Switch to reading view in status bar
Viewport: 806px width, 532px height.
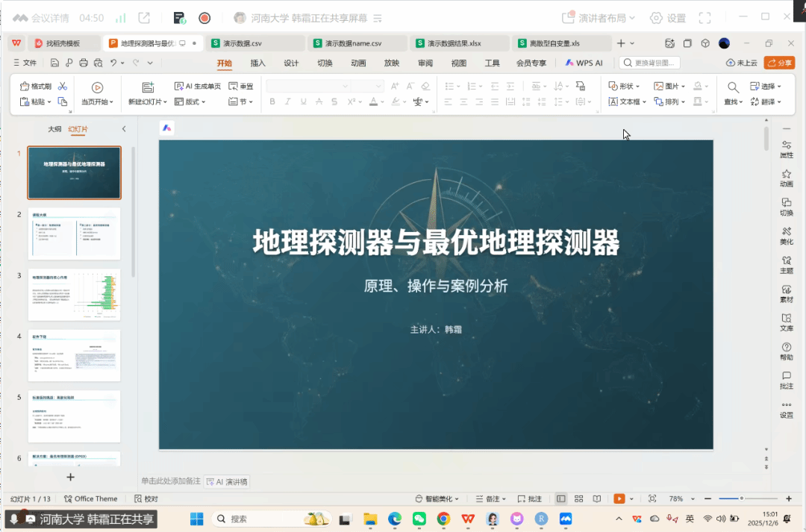coord(596,498)
